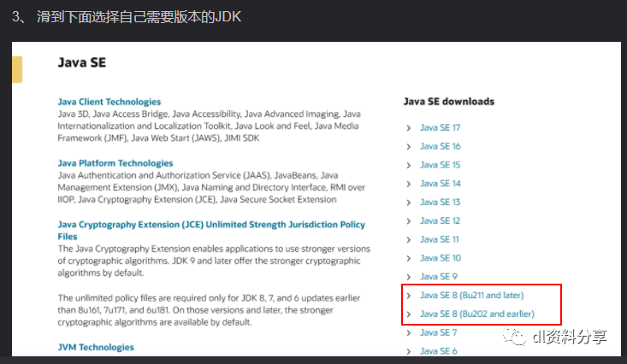This screenshot has width=627, height=364.
Task: Open Java SE 8 (8u202 and earlier)
Action: click(x=476, y=314)
